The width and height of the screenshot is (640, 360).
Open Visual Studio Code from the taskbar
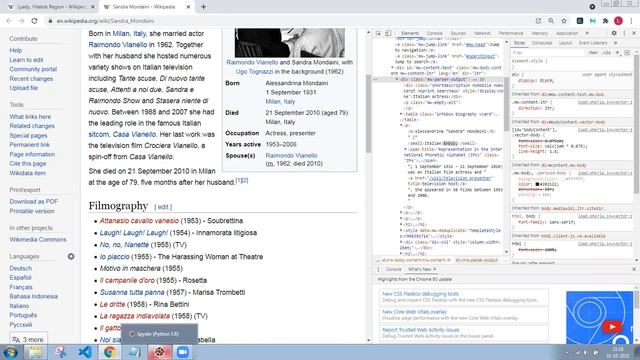pyautogui.click(x=84, y=352)
